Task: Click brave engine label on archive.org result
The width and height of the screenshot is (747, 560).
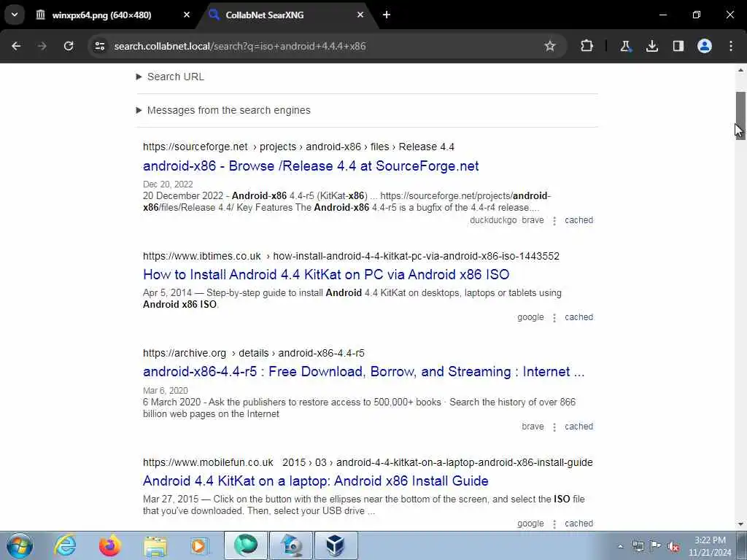Action: 533,426
